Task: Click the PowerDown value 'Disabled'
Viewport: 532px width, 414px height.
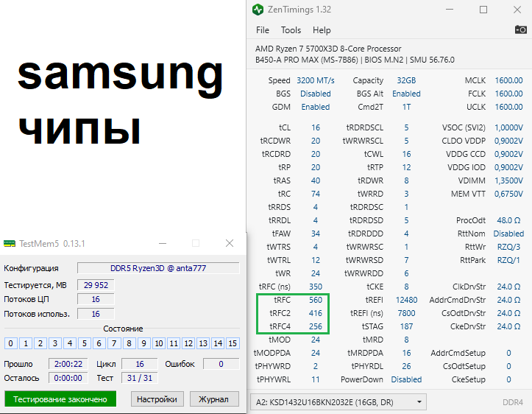Action: (x=406, y=379)
